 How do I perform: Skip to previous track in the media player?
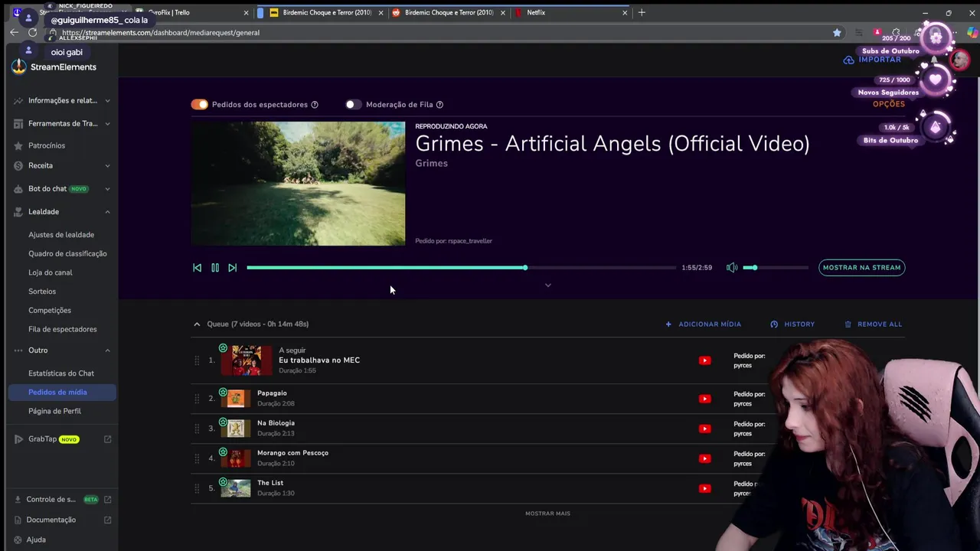pyautogui.click(x=197, y=268)
